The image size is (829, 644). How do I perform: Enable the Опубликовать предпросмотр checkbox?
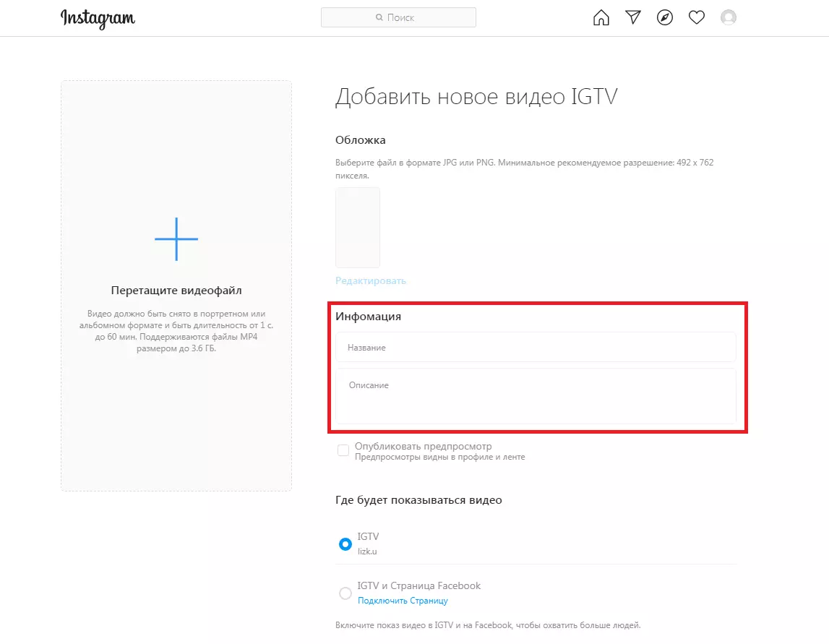point(343,450)
